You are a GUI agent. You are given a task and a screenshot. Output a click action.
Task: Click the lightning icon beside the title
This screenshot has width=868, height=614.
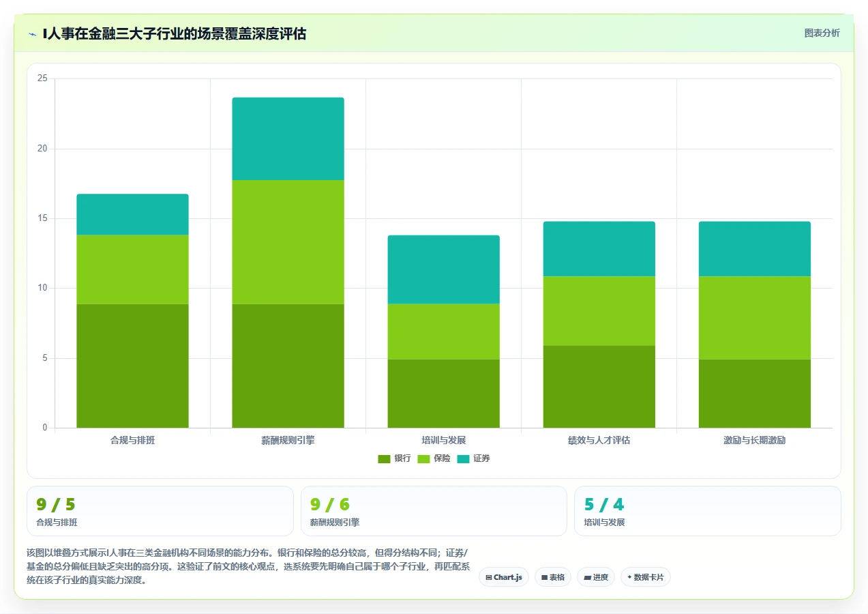click(x=32, y=33)
